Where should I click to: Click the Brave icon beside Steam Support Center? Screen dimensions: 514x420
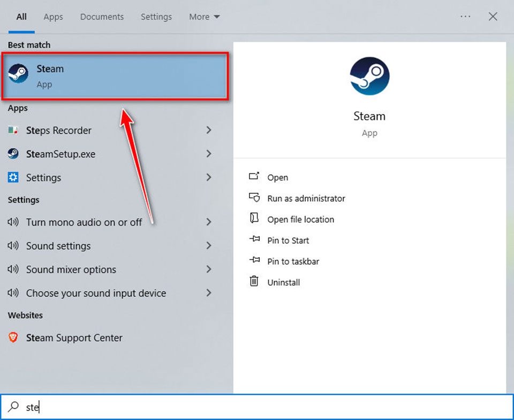(x=13, y=337)
